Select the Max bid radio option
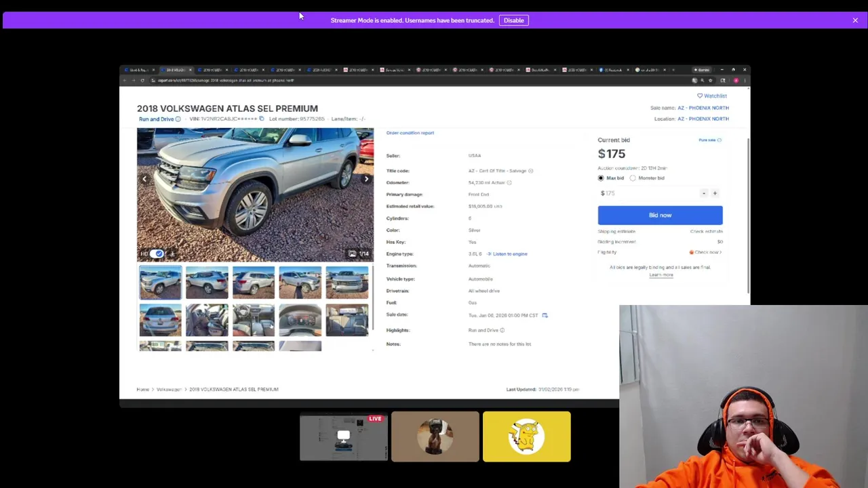868x488 pixels. coord(601,178)
